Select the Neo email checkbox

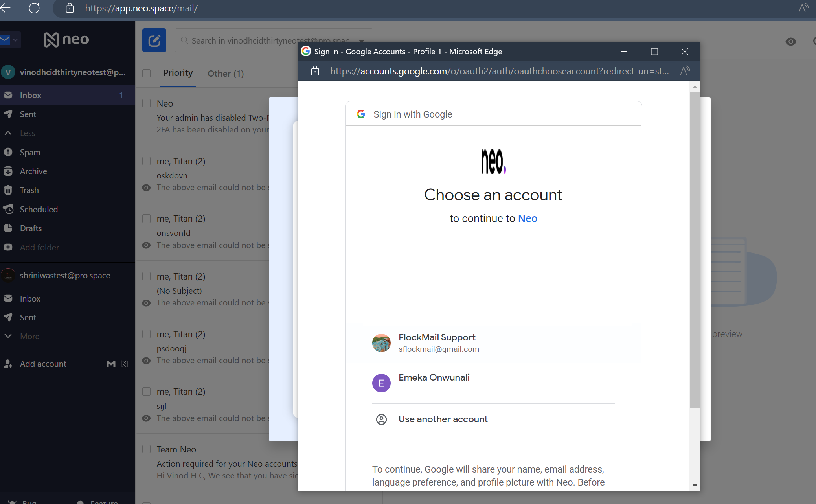(x=147, y=103)
